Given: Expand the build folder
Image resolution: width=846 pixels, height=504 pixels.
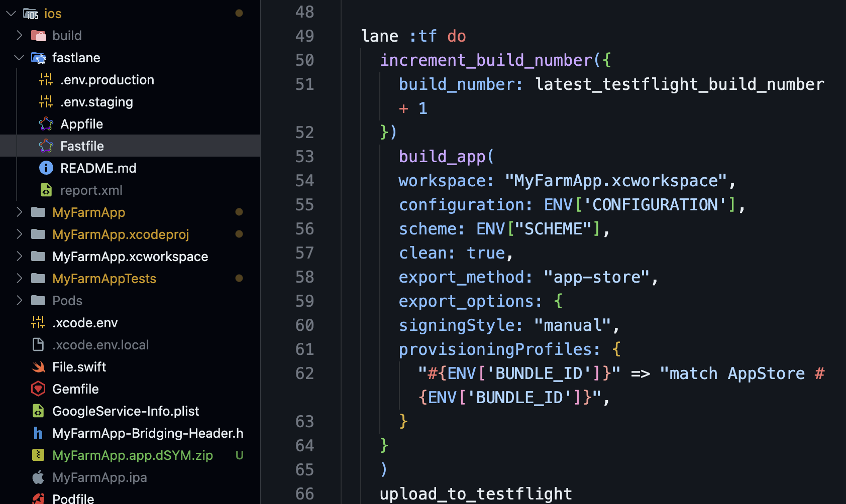Looking at the screenshot, I should (19, 36).
